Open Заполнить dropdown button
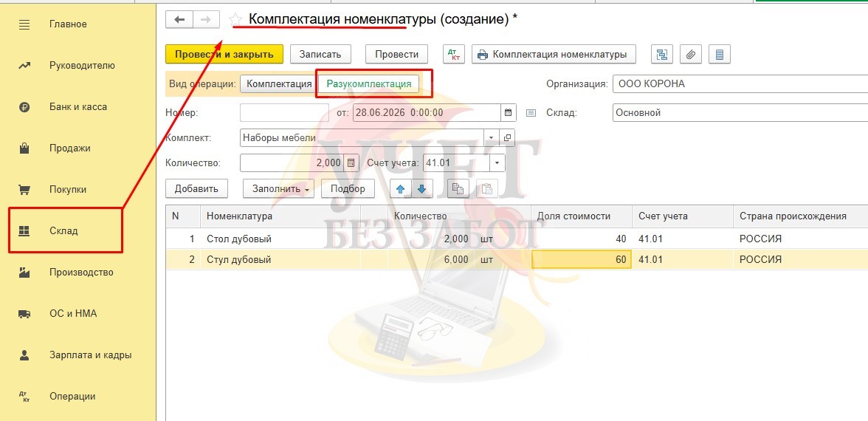This screenshot has width=868, height=421. [279, 188]
